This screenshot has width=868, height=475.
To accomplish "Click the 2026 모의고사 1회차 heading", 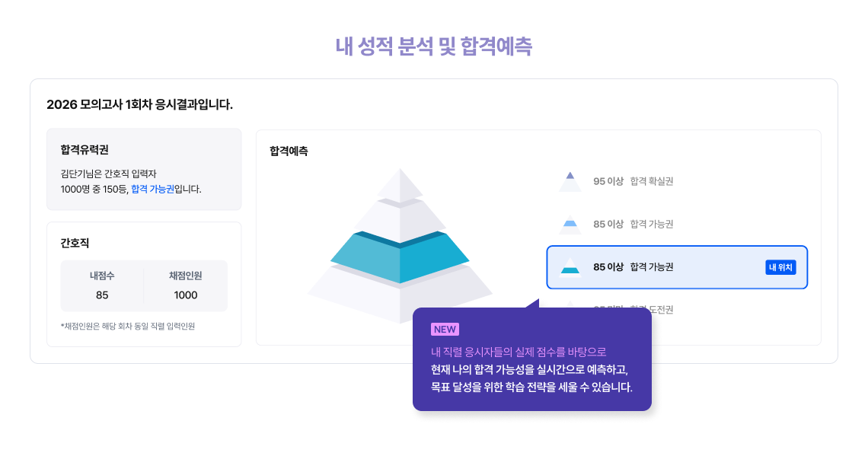I will pos(139,104).
